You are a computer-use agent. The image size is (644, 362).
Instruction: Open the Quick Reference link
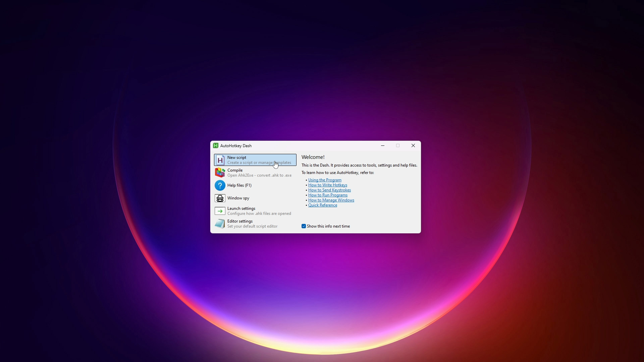[x=323, y=205]
